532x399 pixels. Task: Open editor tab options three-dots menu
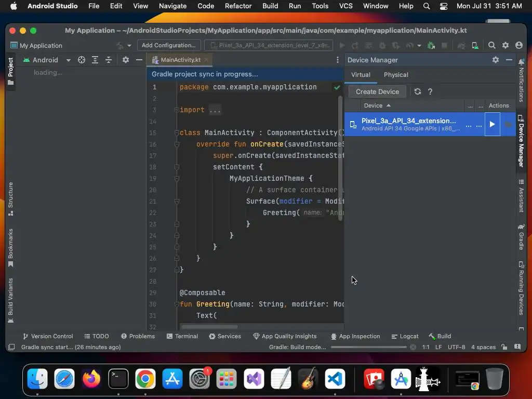[337, 60]
